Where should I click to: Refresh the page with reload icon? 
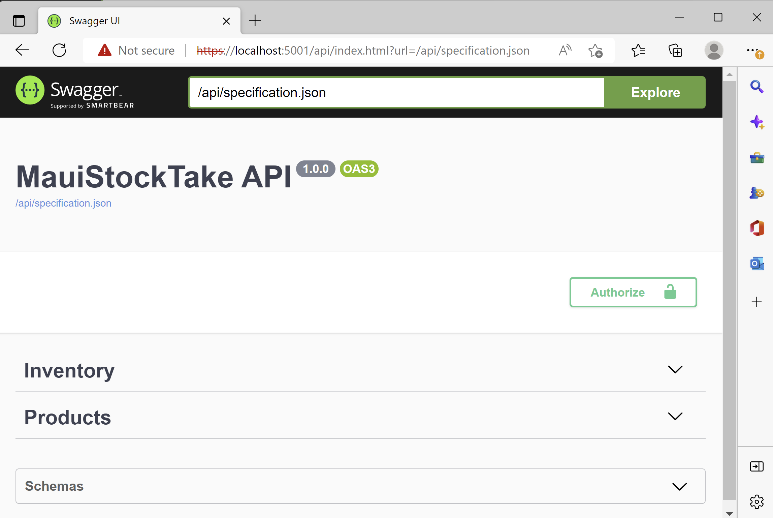(59, 50)
